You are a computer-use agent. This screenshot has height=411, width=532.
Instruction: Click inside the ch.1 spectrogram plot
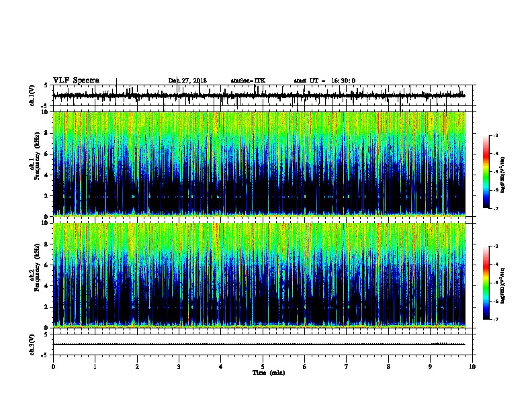tap(259, 164)
